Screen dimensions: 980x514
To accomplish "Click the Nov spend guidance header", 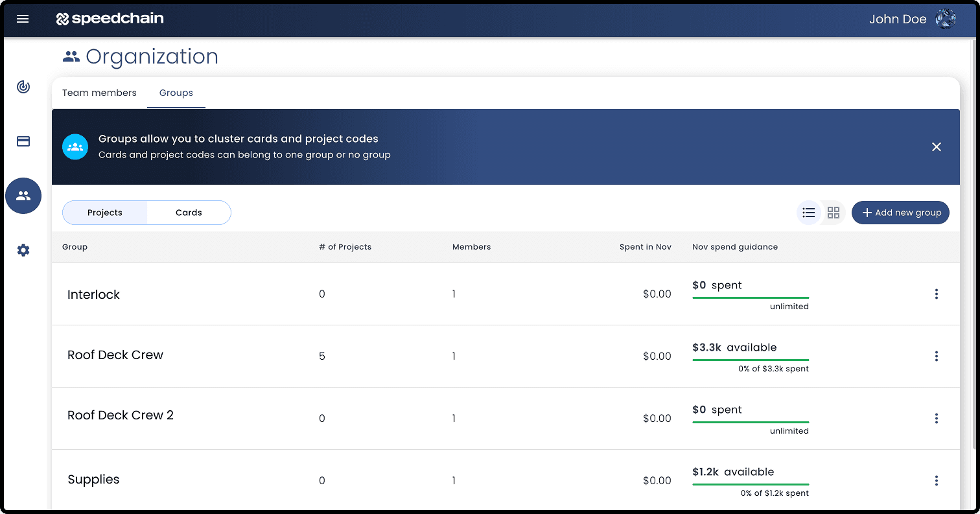I will (735, 247).
